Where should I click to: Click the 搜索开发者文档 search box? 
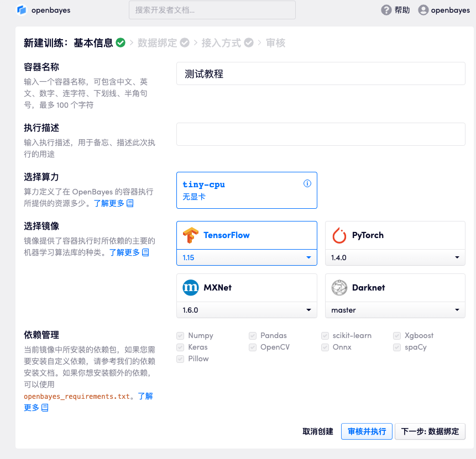point(212,10)
